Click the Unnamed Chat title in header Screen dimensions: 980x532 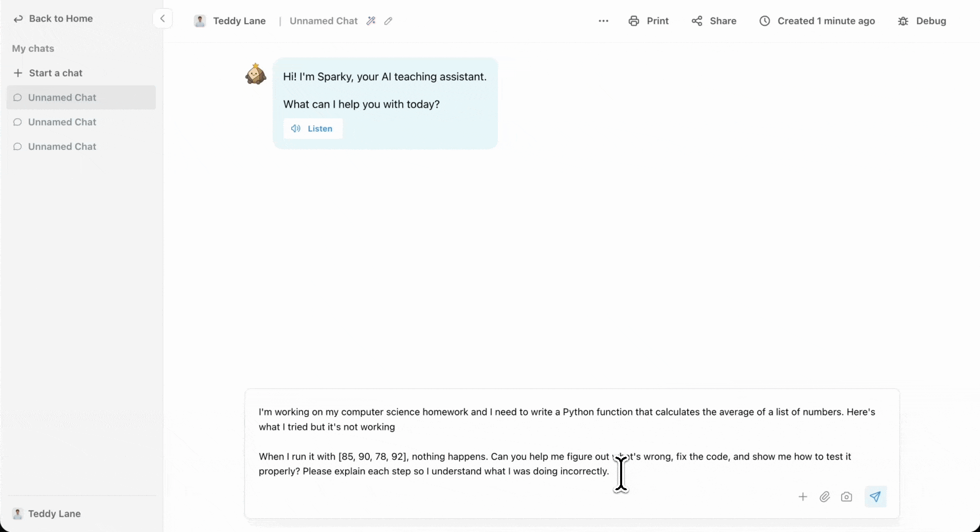click(323, 21)
